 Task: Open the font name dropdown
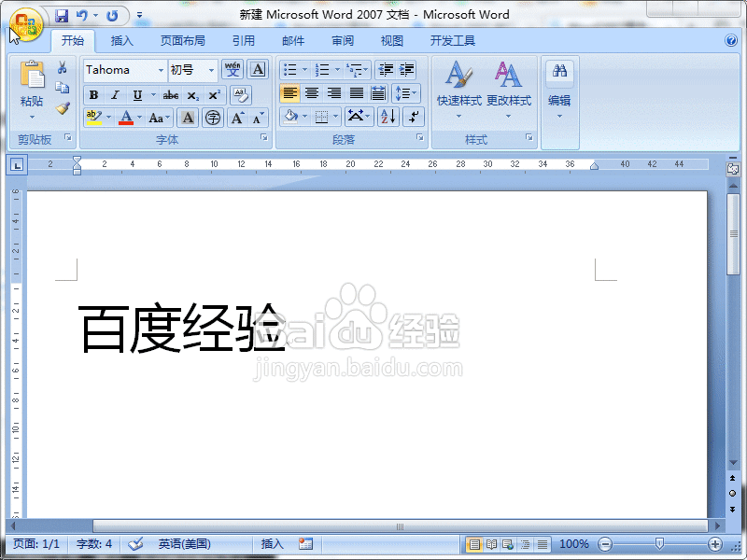161,70
